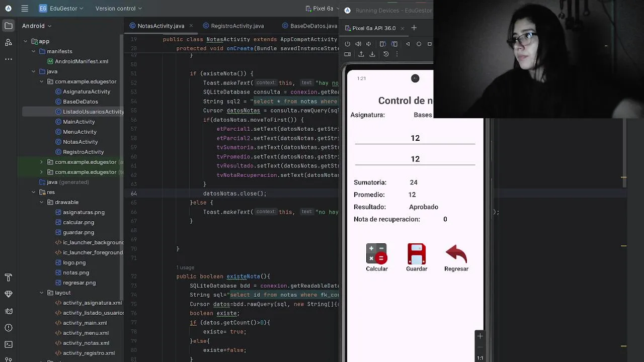Image resolution: width=644 pixels, height=362 pixels.
Task: Click Guardar button in the app
Action: (417, 258)
